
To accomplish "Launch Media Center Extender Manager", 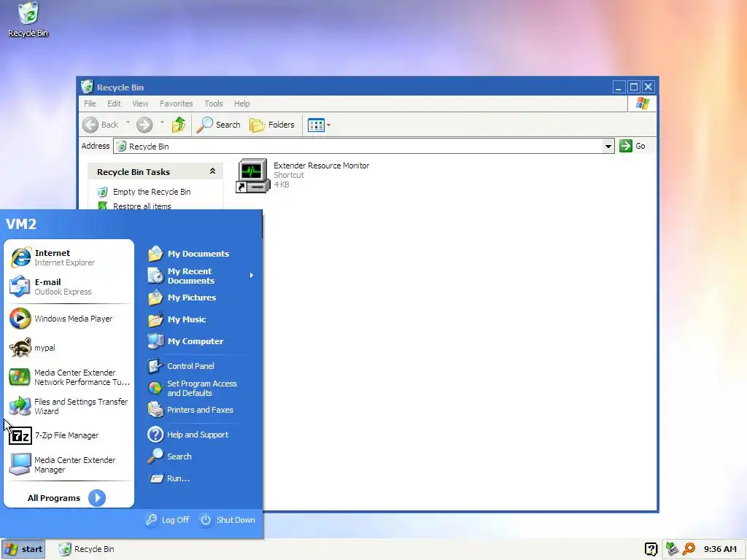I will pyautogui.click(x=69, y=464).
